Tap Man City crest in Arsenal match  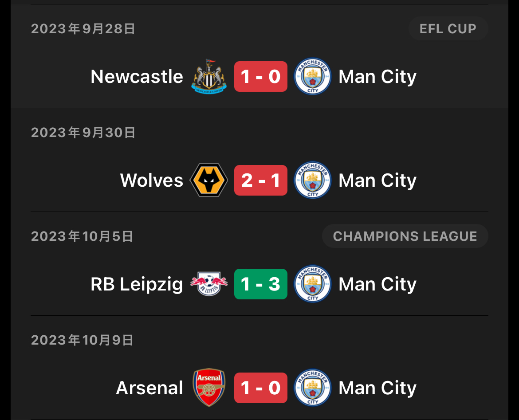pos(312,388)
